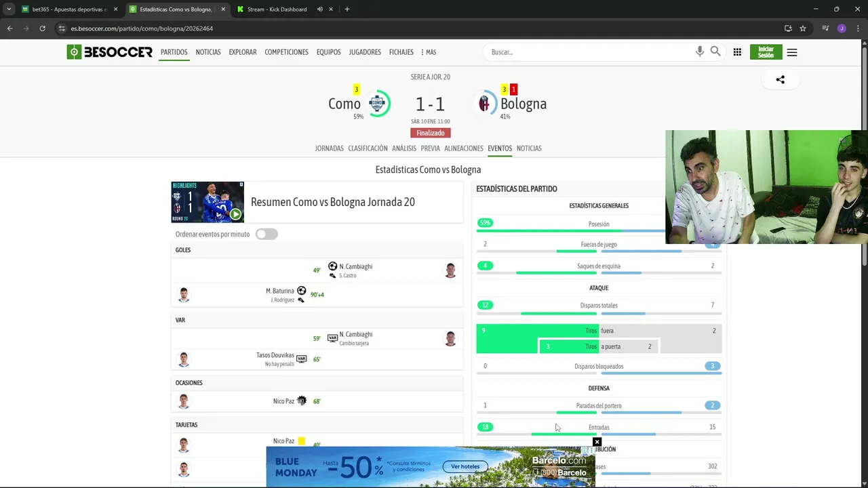Click Tasos Douvikas name in VAR
This screenshot has width=868, height=488.
coord(275,355)
